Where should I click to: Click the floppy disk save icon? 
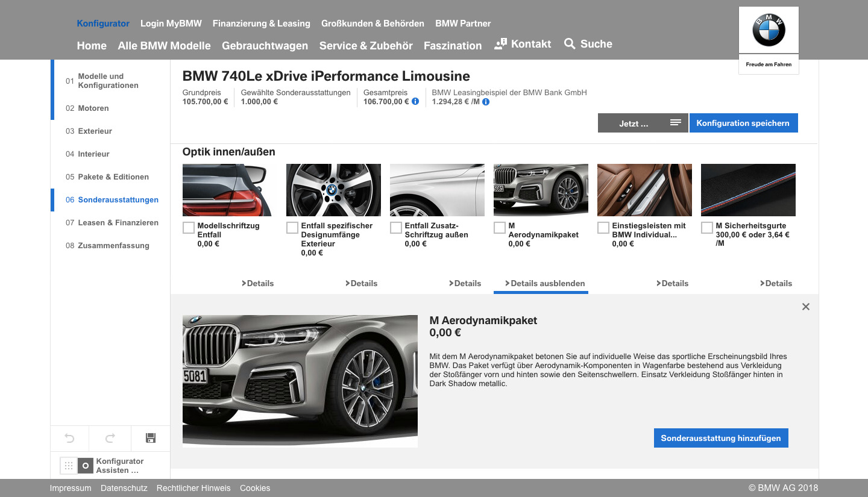(x=151, y=439)
